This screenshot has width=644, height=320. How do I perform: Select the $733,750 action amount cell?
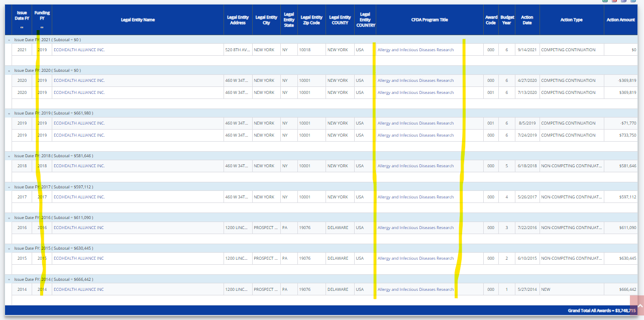tap(621, 135)
